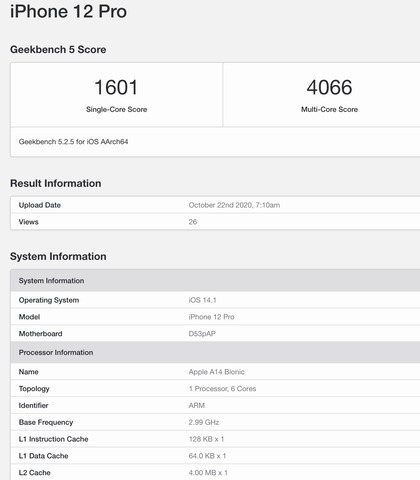Click the Topology 1 Processor, 6 Cores value
This screenshot has width=420, height=480.
pyautogui.click(x=222, y=389)
